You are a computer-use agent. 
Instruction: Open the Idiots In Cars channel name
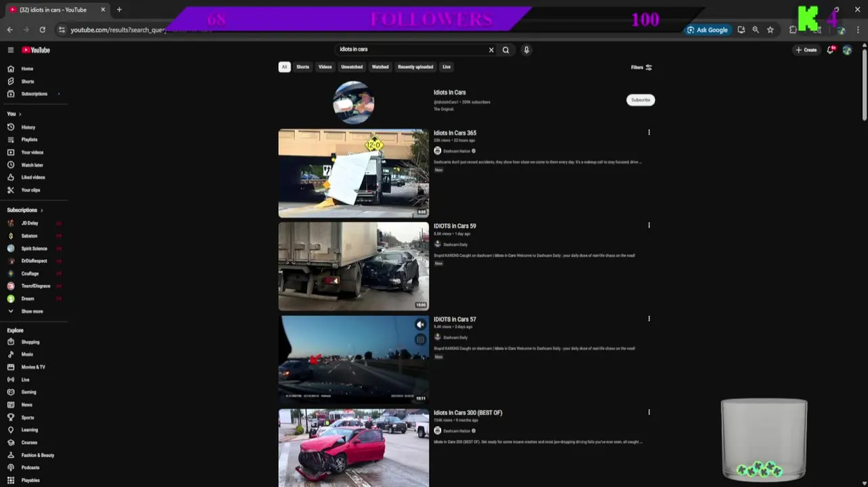click(x=450, y=93)
